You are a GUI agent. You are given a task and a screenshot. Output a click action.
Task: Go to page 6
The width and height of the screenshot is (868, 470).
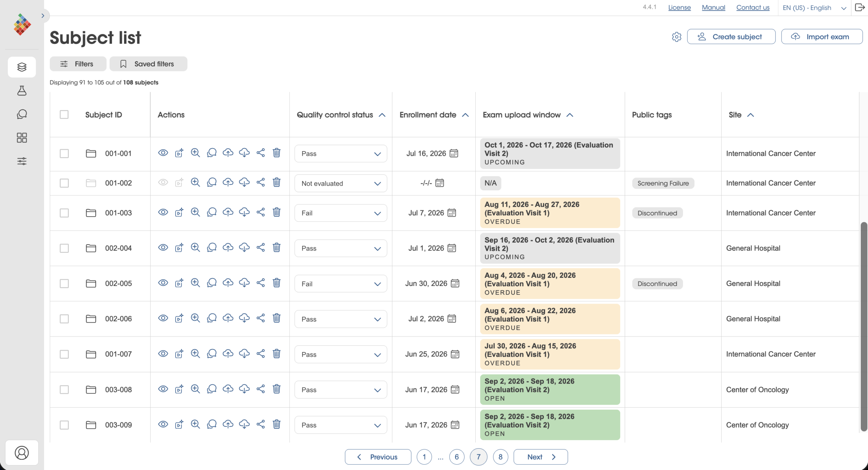point(457,457)
